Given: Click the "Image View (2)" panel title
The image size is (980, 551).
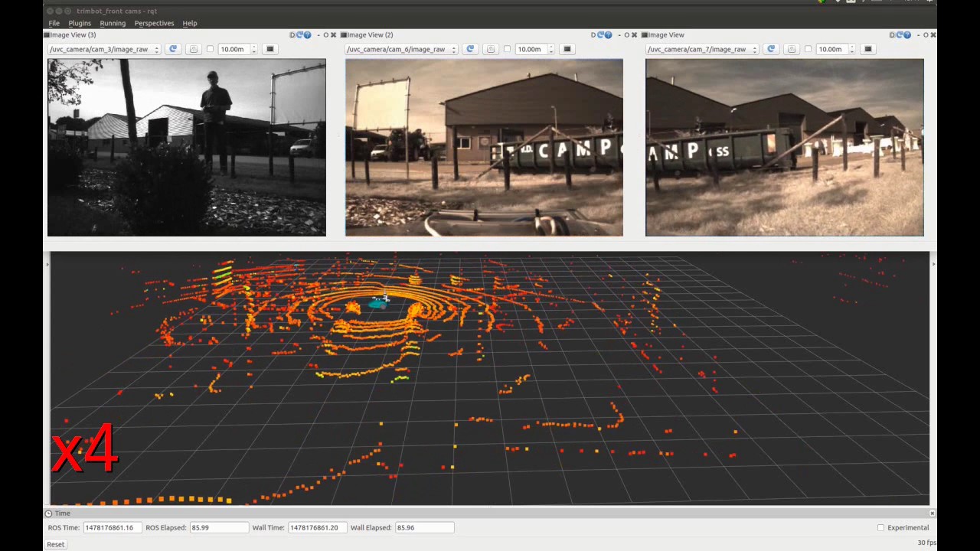Looking at the screenshot, I should (x=370, y=34).
